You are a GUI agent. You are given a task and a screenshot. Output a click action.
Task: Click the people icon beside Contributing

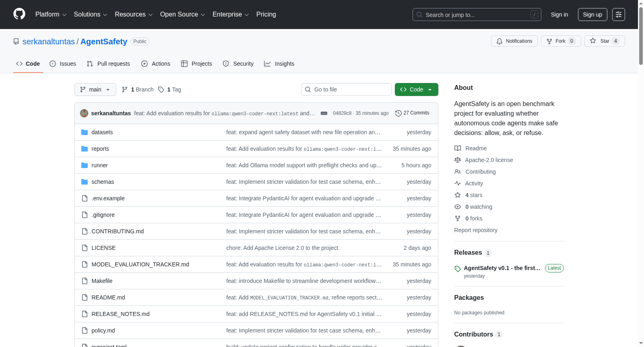(x=458, y=172)
